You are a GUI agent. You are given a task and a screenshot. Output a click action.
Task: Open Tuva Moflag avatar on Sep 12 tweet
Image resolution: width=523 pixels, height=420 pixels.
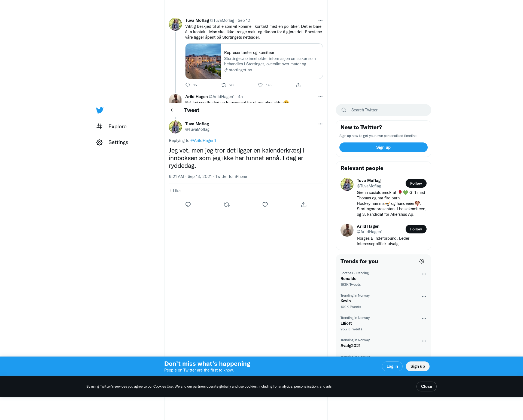tap(175, 24)
